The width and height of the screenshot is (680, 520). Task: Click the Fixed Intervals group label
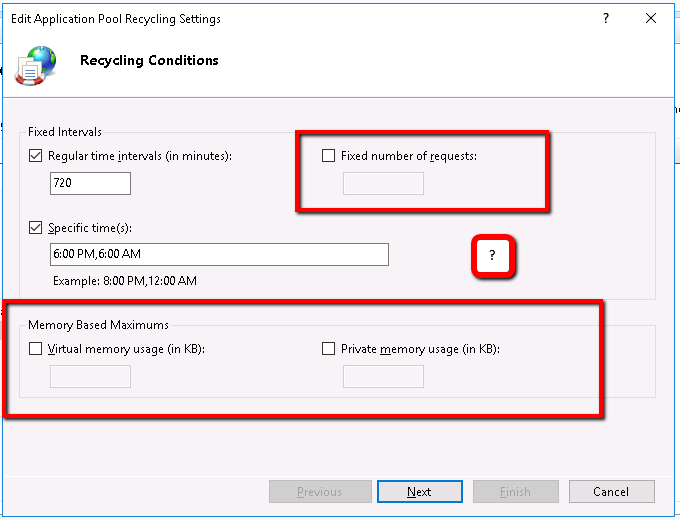65,132
